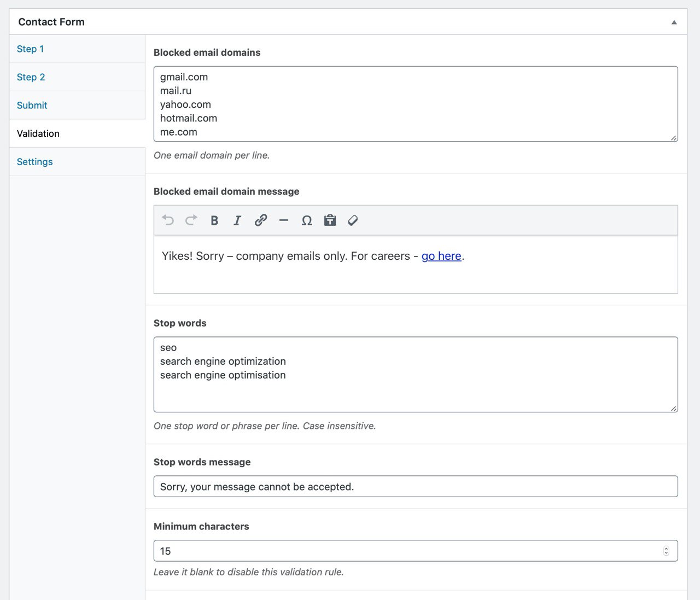This screenshot has width=700, height=600.
Task: Insert horizontal line in the editor
Action: 284,220
